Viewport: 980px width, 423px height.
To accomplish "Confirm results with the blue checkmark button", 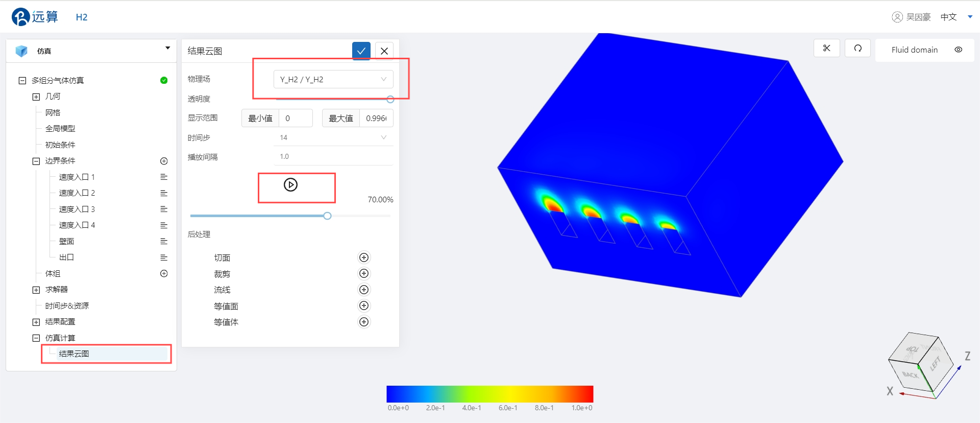I will [x=361, y=51].
